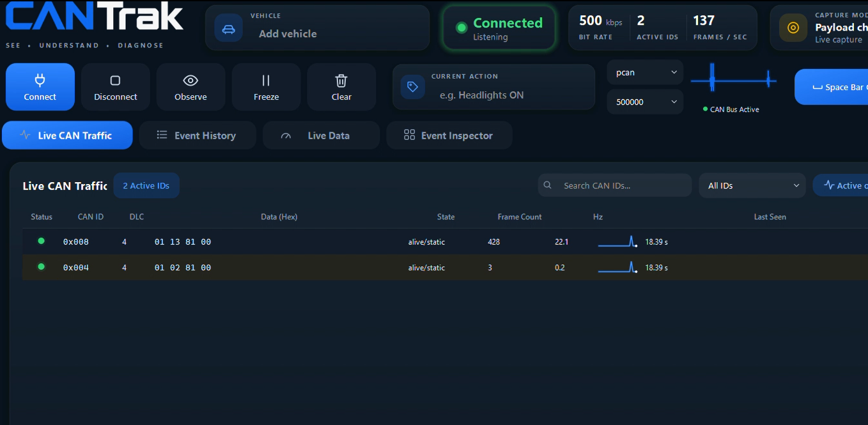Click the green Connected status indicator dot
The width and height of the screenshot is (868, 425).
461,27
